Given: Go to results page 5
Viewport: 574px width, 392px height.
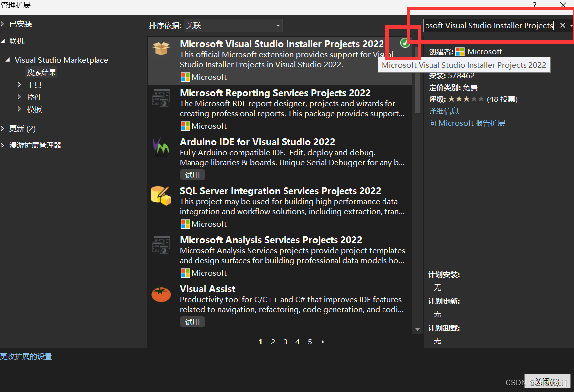Looking at the screenshot, I should [x=310, y=342].
